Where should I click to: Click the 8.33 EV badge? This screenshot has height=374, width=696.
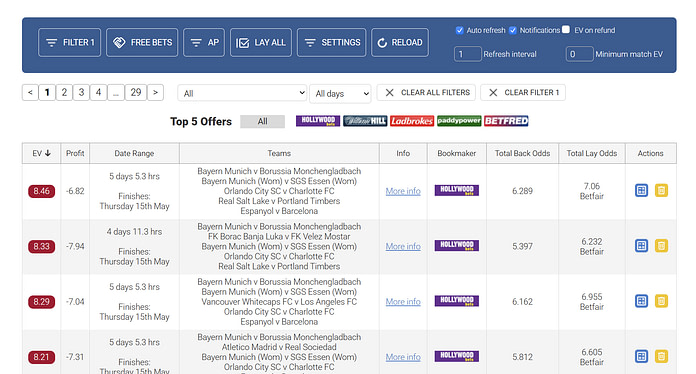[x=41, y=247]
